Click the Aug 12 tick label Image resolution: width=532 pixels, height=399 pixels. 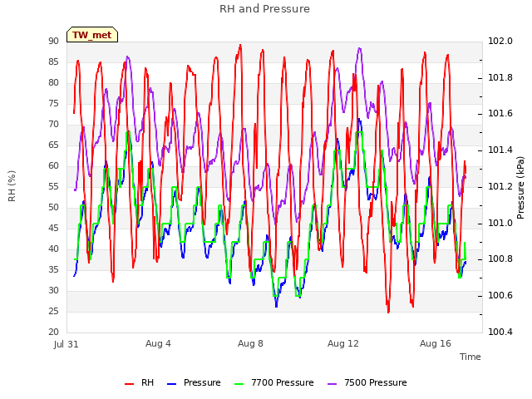(343, 343)
